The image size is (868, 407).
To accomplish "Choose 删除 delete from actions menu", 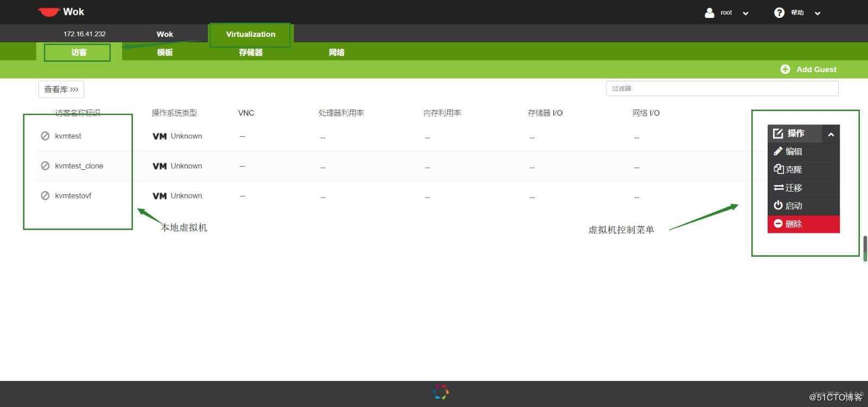I will (x=803, y=224).
